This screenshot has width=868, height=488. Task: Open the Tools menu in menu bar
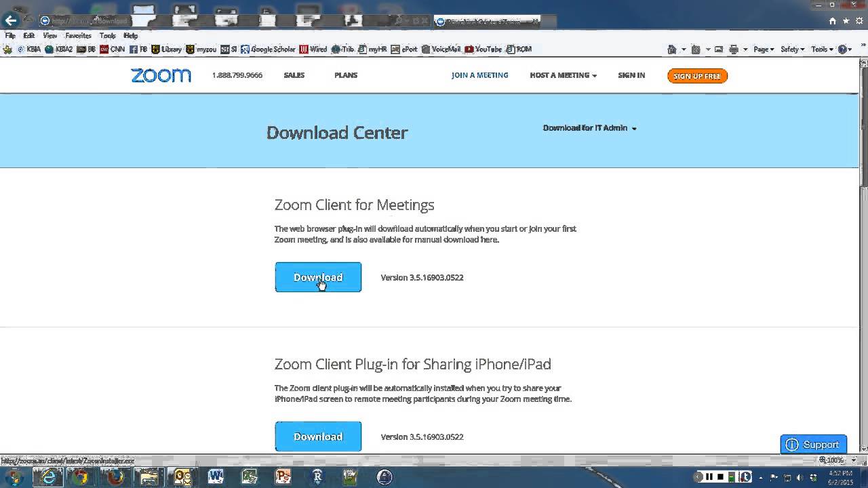click(107, 35)
